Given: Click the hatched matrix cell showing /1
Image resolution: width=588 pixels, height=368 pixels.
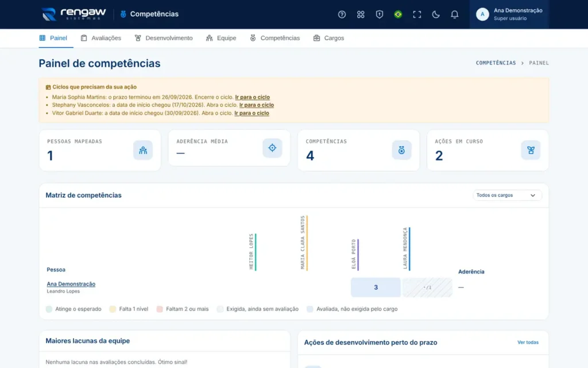Looking at the screenshot, I should pos(427,287).
